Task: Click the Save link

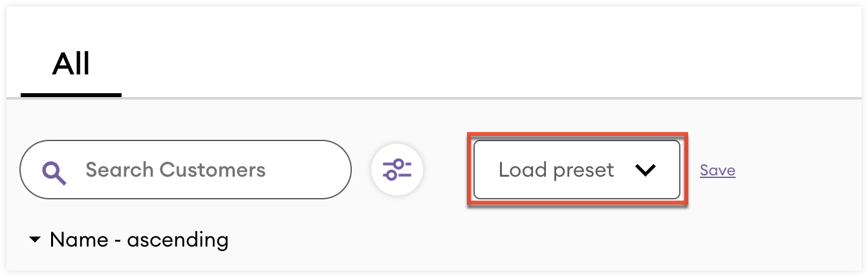Action: 717,170
